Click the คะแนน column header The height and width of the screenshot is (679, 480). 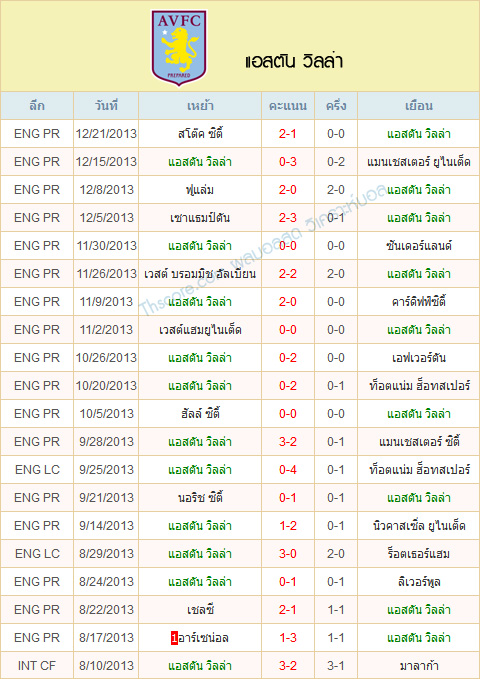288,106
